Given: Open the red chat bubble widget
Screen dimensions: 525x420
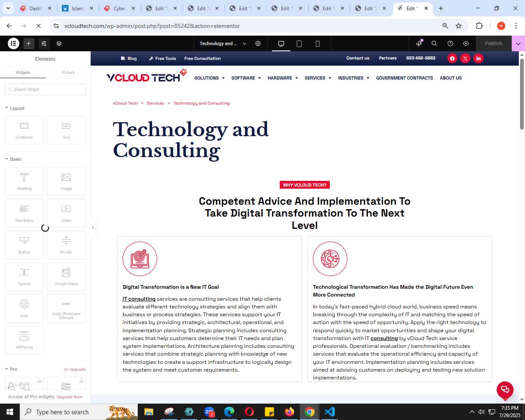Looking at the screenshot, I should 505,390.
